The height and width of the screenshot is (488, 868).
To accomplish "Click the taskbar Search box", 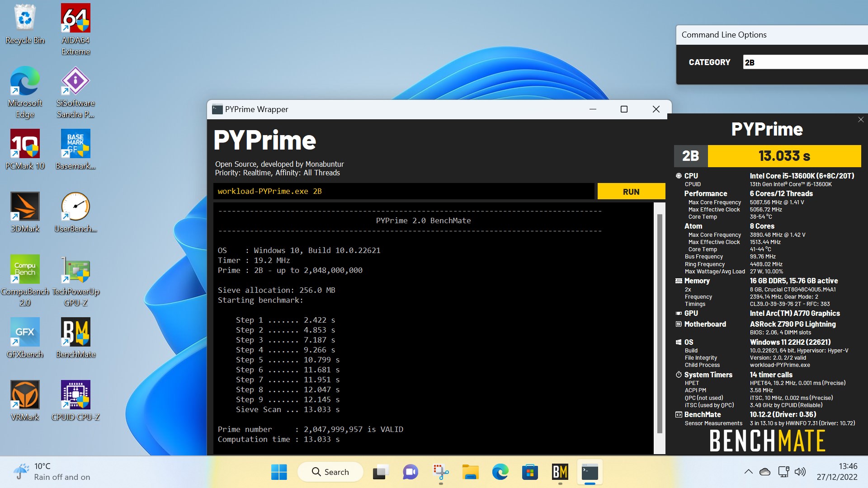I will click(330, 472).
